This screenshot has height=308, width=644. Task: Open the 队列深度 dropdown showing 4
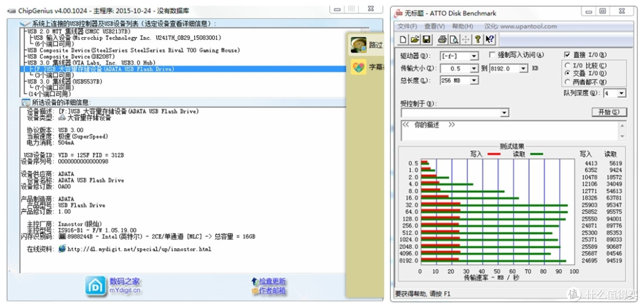tap(621, 93)
